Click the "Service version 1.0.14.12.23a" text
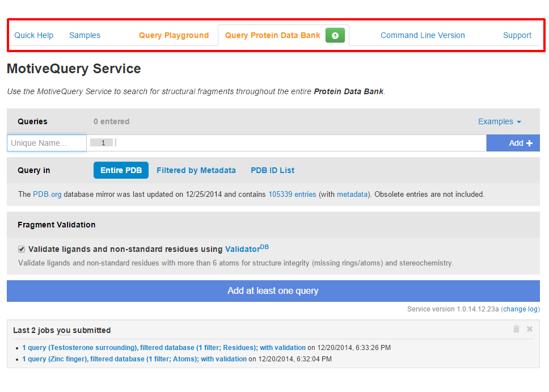549x392 pixels. tap(453, 309)
